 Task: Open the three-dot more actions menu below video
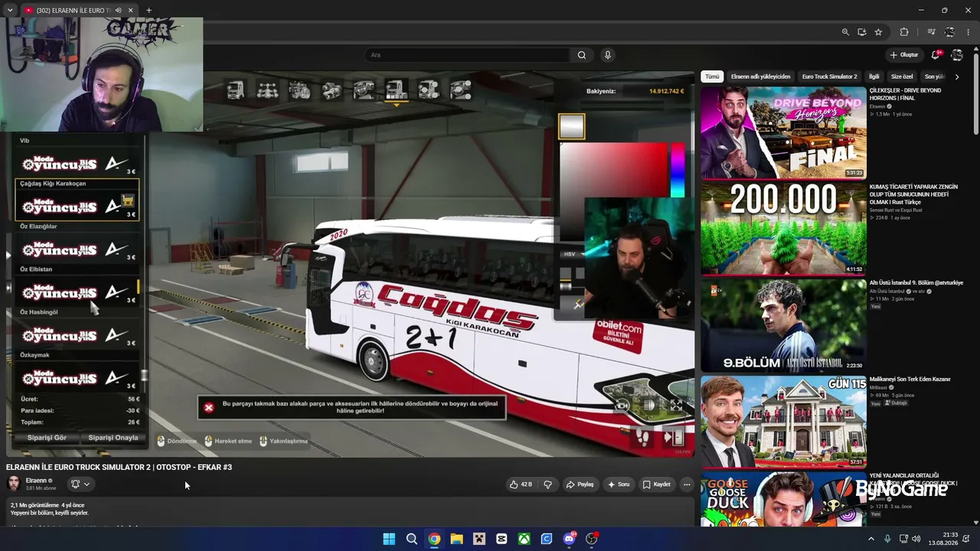pos(687,484)
